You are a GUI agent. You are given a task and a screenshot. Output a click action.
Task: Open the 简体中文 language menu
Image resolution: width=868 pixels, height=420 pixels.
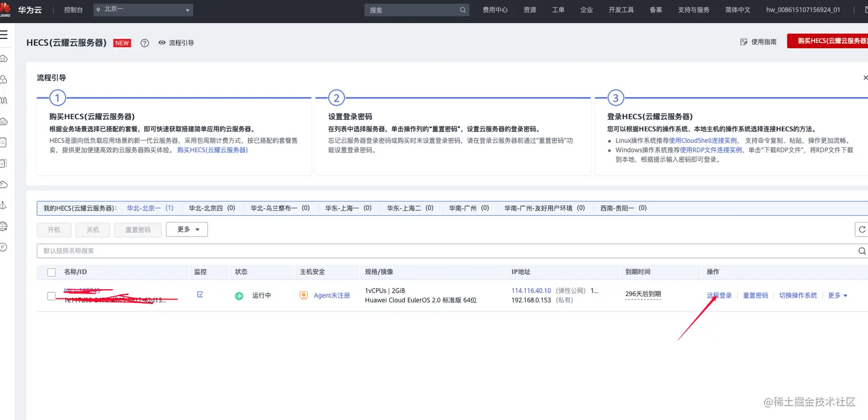point(738,10)
